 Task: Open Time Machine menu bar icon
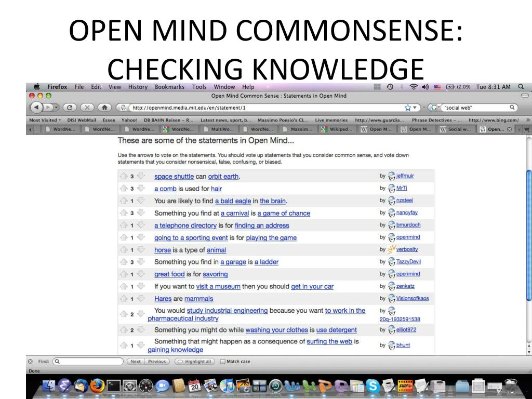tap(390, 87)
